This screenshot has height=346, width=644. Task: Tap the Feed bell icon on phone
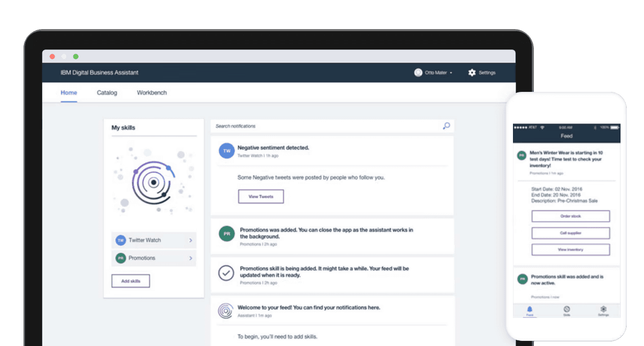(529, 309)
